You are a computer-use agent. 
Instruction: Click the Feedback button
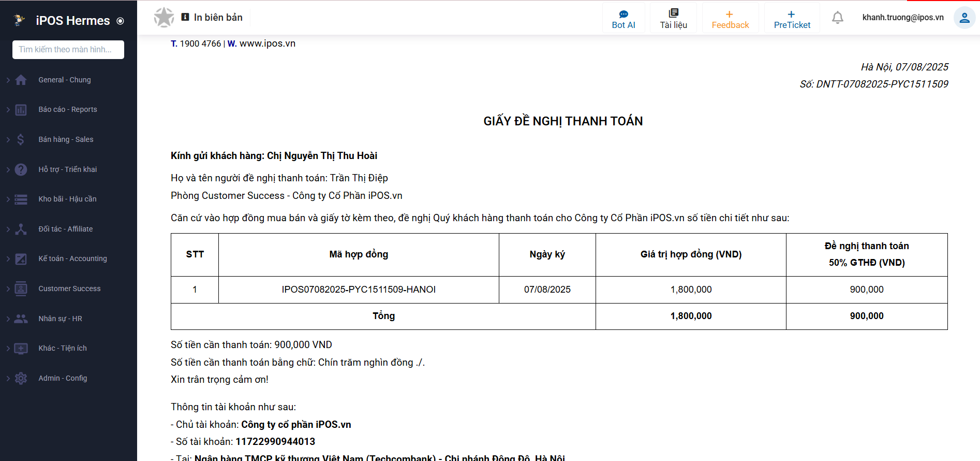pyautogui.click(x=730, y=19)
